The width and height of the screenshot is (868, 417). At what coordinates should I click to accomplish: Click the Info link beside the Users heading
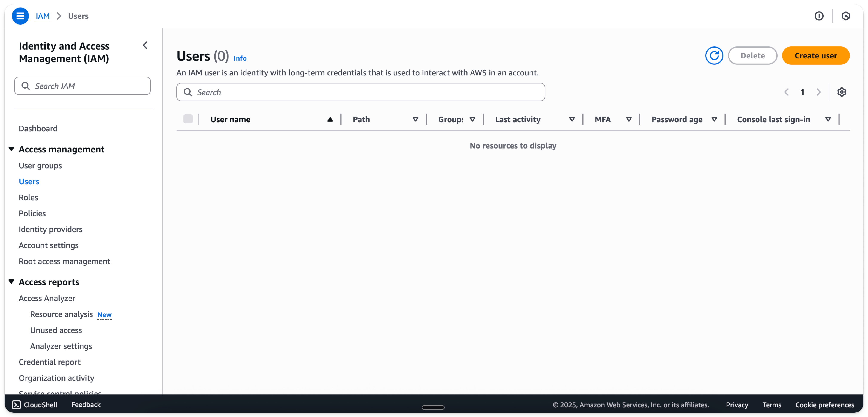(240, 58)
